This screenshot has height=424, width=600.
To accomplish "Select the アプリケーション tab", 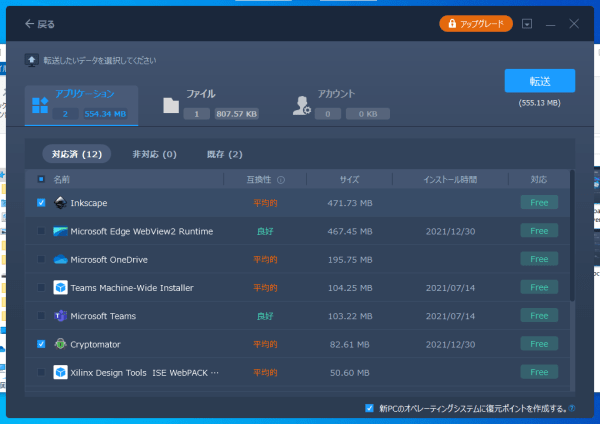I will [82, 105].
